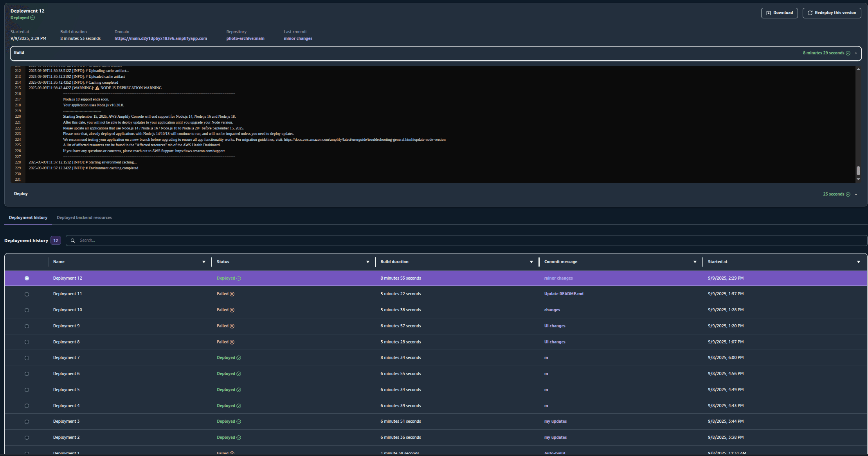The image size is (868, 456).
Task: Collapse the Build section chevron
Action: 856,53
